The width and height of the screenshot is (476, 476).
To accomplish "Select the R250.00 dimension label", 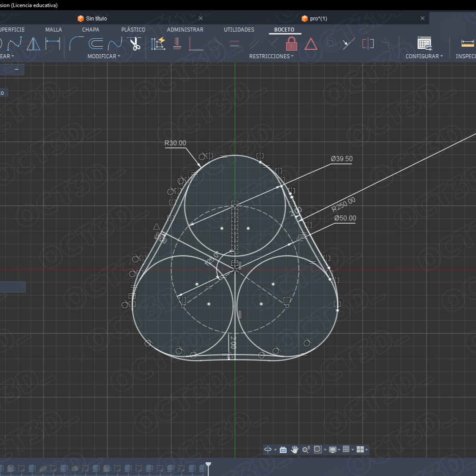I will 344,204.
